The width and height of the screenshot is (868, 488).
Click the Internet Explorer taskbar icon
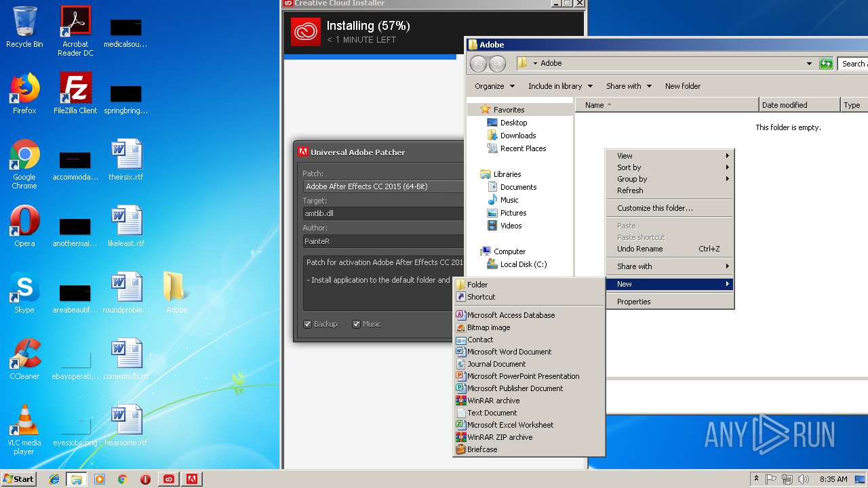tap(54, 479)
